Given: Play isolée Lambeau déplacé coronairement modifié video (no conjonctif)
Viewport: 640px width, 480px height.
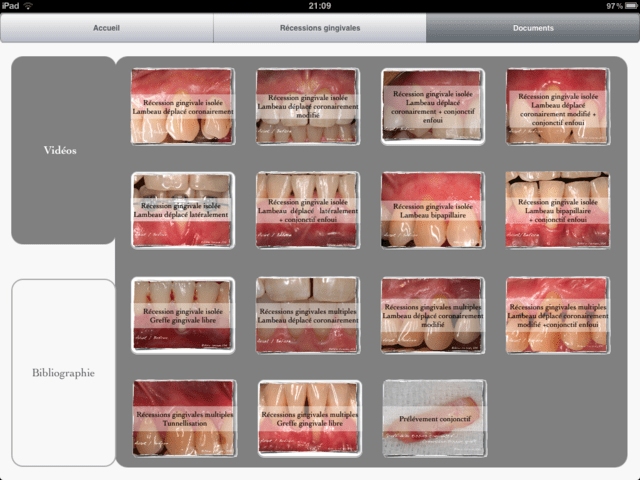Looking at the screenshot, I should [308, 107].
